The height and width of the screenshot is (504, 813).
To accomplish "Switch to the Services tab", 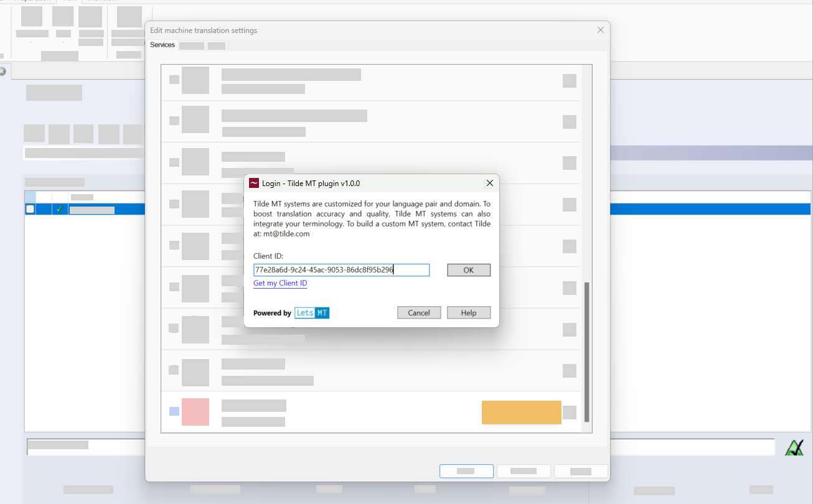I will pyautogui.click(x=162, y=45).
